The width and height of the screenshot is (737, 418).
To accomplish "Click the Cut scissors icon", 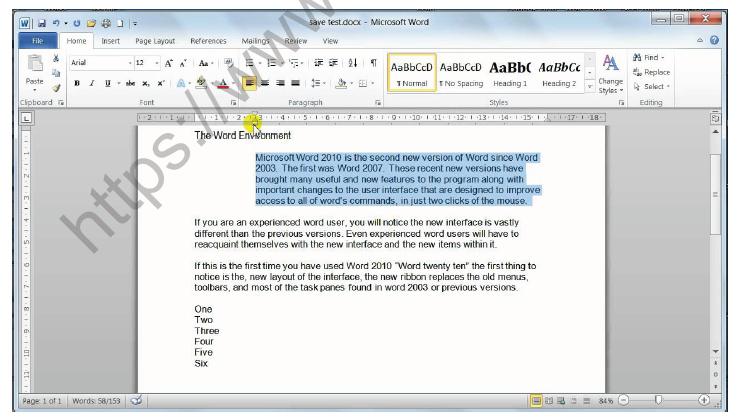I will pos(56,58).
